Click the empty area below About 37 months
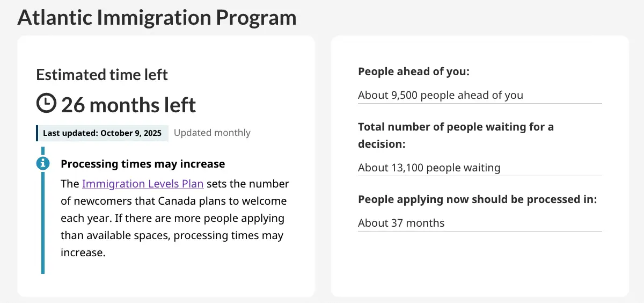 coord(479,263)
